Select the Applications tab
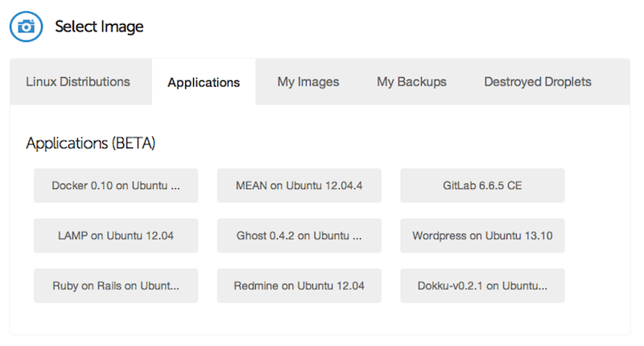The height and width of the screenshot is (346, 644). pyautogui.click(x=204, y=82)
